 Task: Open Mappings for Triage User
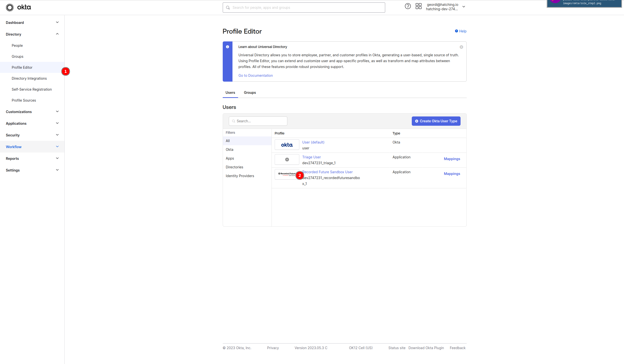452,159
